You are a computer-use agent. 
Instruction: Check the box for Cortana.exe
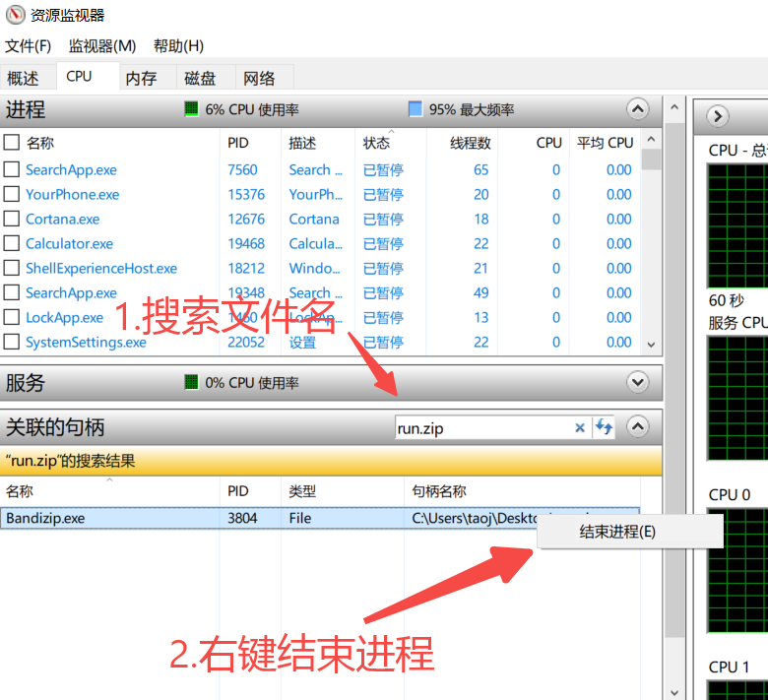(11, 219)
